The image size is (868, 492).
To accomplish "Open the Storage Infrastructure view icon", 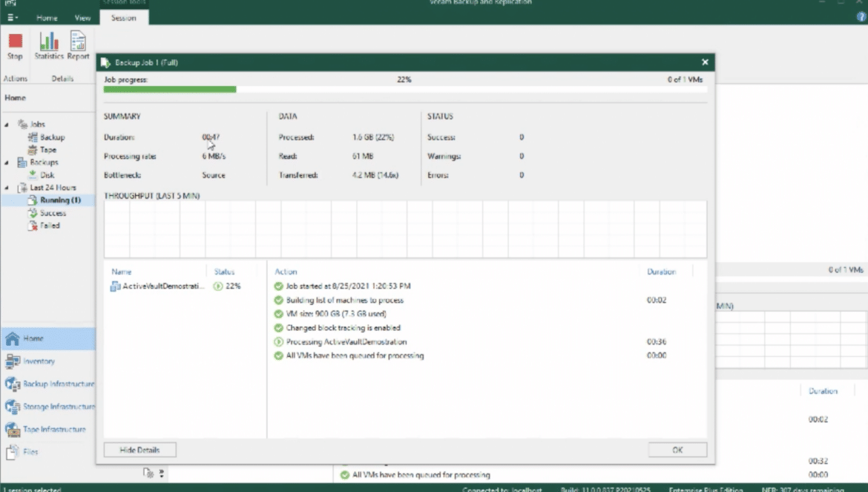I will coord(12,406).
